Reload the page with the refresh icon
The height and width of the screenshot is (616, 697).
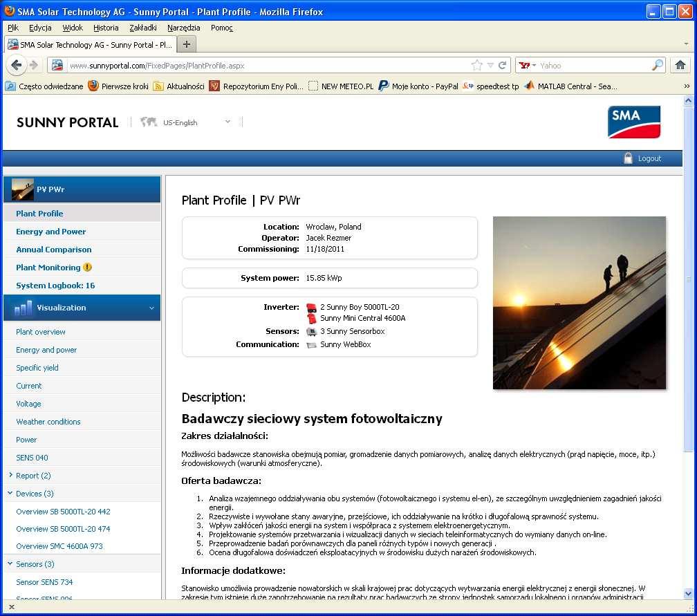pos(502,65)
